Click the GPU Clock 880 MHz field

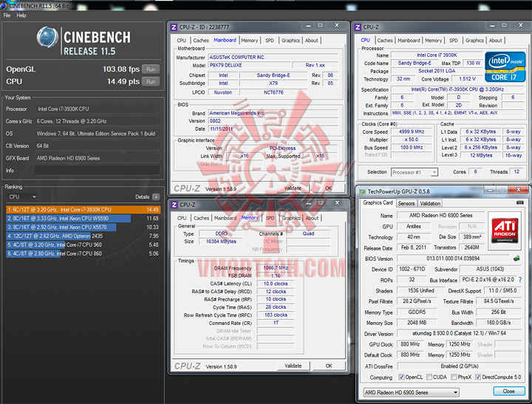coord(411,344)
